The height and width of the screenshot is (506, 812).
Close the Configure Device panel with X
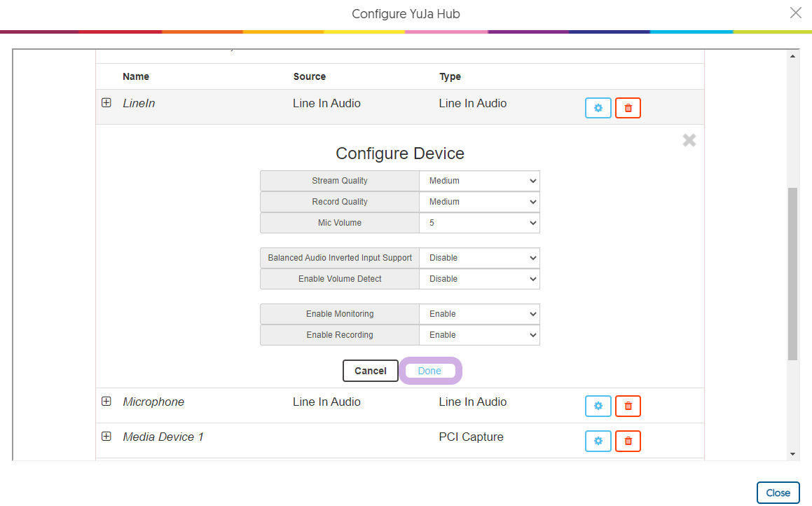(689, 140)
